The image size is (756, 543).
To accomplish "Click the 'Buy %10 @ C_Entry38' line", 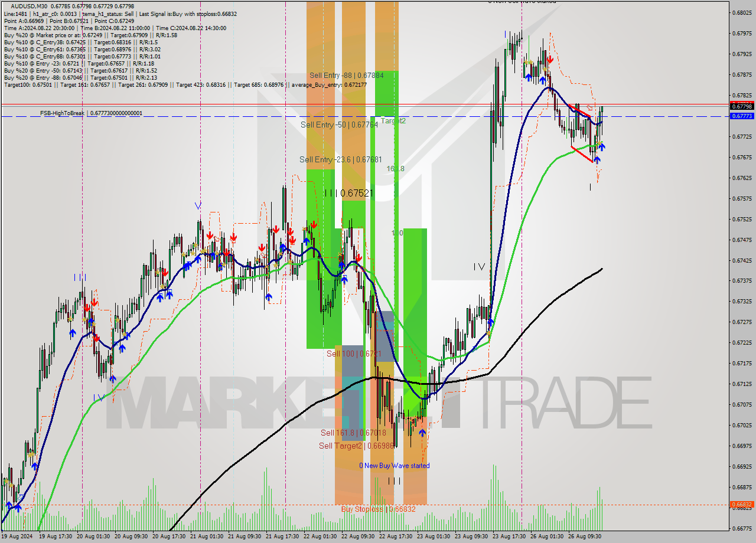I will click(80, 42).
